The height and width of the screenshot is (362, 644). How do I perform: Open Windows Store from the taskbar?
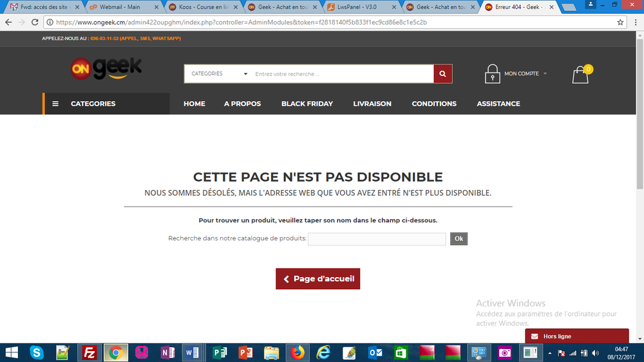coord(401,352)
